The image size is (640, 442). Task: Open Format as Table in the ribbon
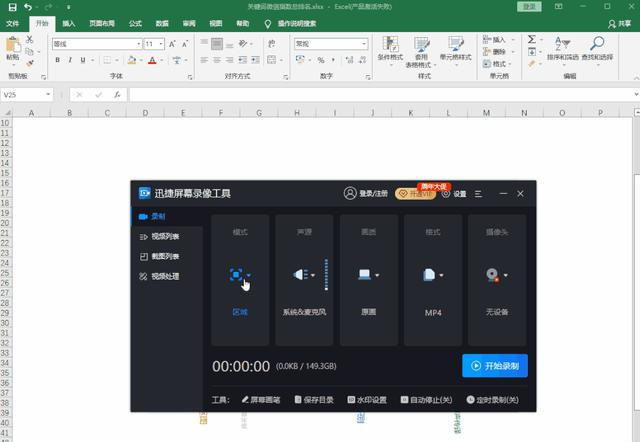tap(421, 52)
